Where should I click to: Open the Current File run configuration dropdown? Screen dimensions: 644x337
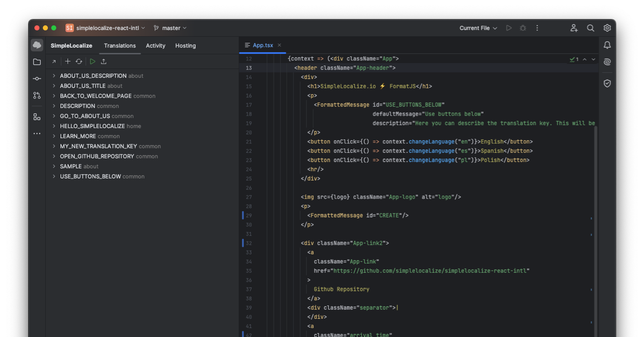click(478, 28)
